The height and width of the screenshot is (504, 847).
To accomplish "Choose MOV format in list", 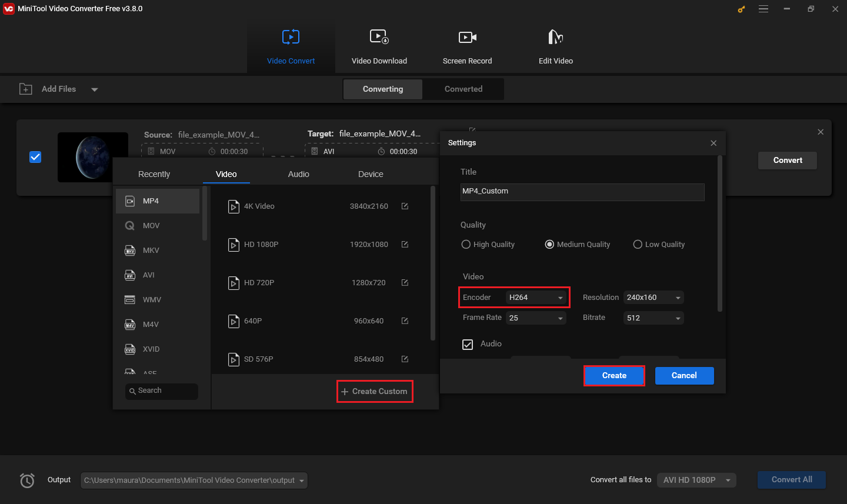I will coord(158,226).
